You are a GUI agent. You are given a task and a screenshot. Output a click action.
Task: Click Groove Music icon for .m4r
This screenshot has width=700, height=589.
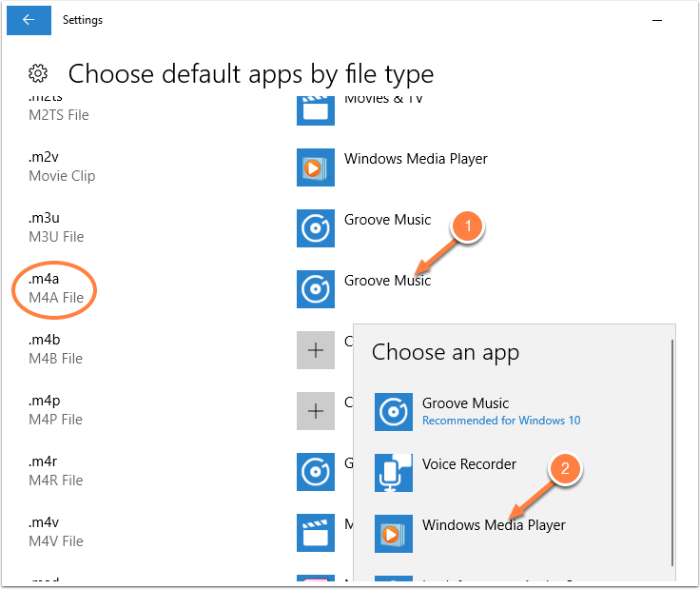click(316, 472)
